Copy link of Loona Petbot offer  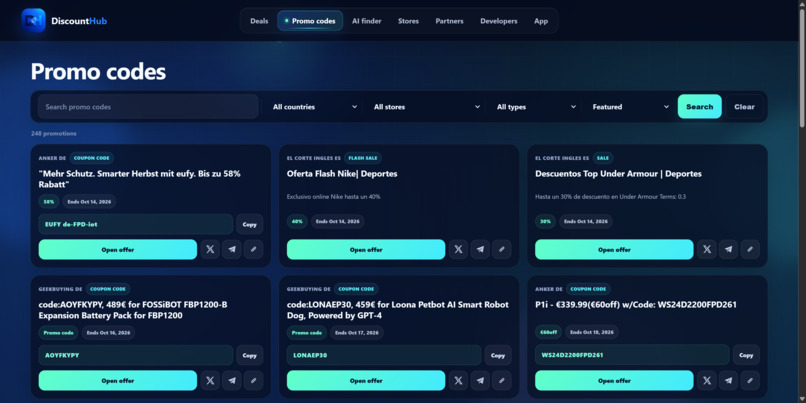(502, 380)
